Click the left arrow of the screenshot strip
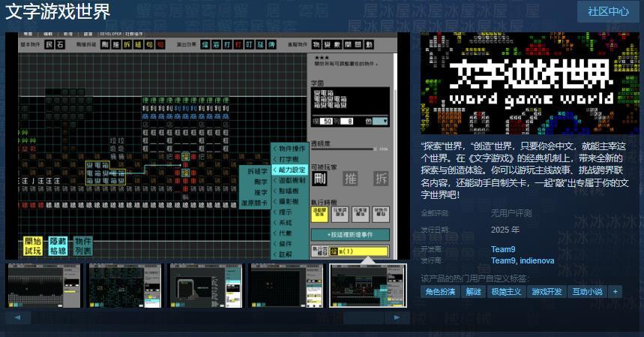The width and height of the screenshot is (644, 337). (x=18, y=317)
